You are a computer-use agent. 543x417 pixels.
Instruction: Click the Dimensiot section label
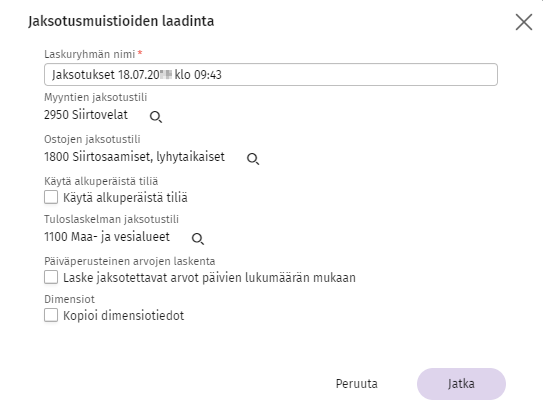(x=70, y=299)
